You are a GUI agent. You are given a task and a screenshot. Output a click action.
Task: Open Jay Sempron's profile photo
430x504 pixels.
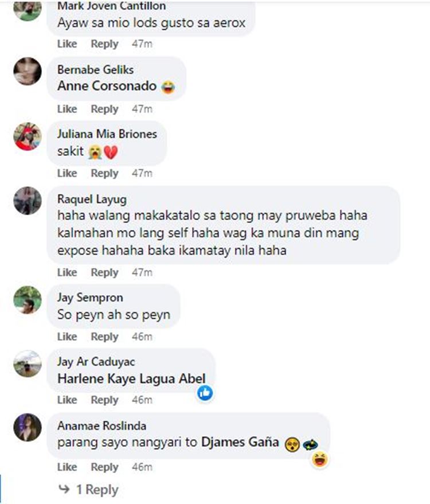click(28, 299)
